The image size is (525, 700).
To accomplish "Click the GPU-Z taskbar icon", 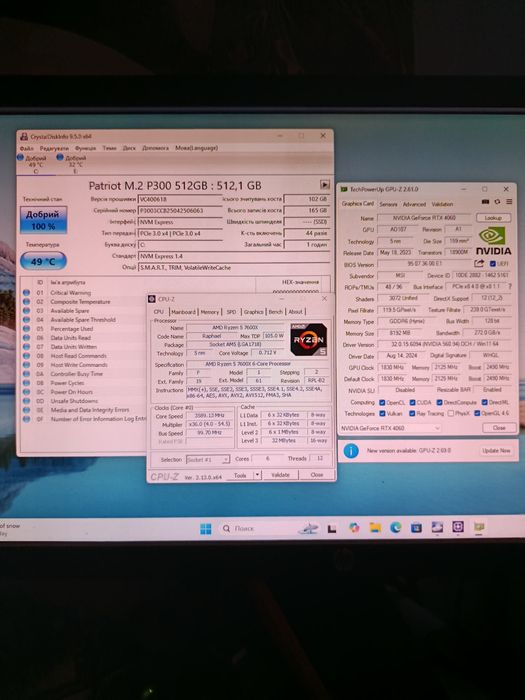I will click(479, 527).
